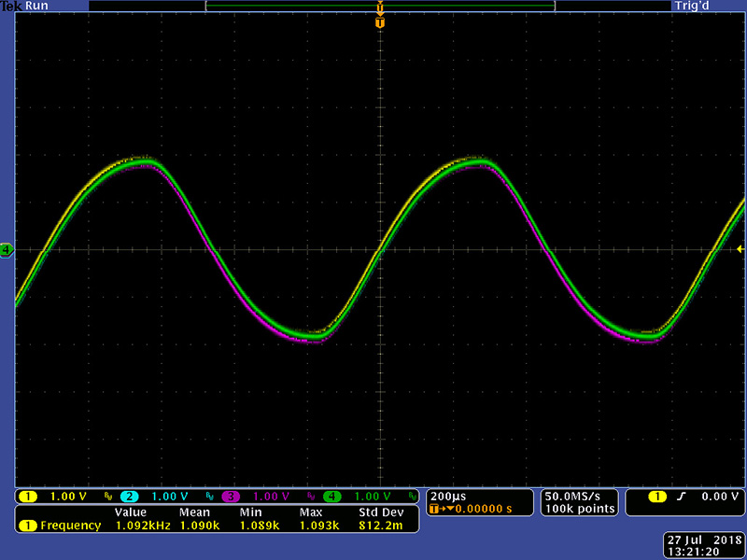The width and height of the screenshot is (747, 560).
Task: Click the orange trigger position T marker
Action: (x=379, y=21)
